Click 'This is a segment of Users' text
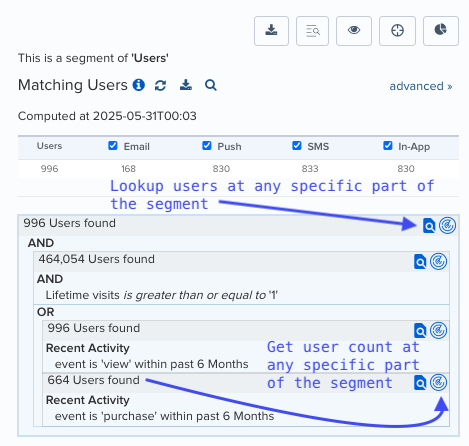Image resolution: width=469 pixels, height=446 pixels. pos(93,58)
